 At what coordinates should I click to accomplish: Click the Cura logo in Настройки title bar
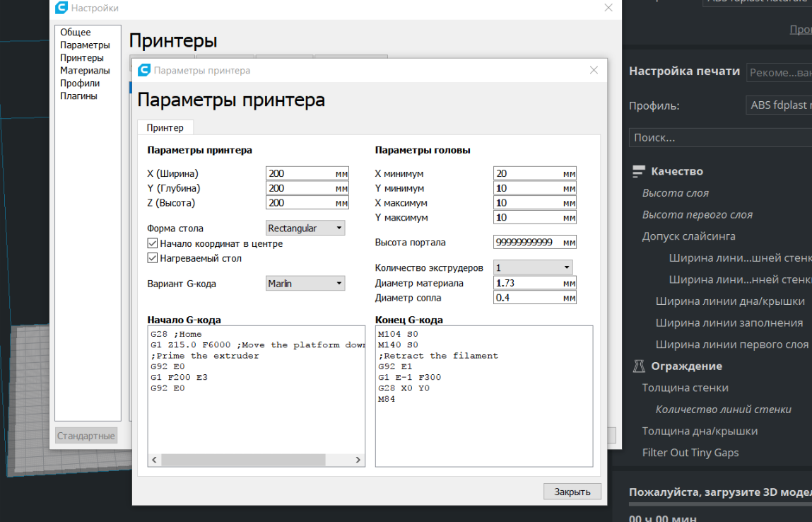(x=61, y=8)
